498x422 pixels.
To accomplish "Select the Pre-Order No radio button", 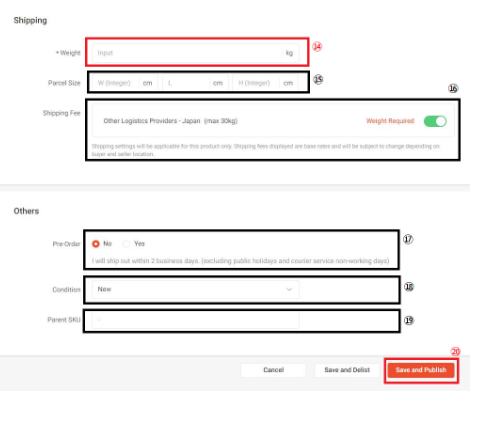I will coord(96,244).
